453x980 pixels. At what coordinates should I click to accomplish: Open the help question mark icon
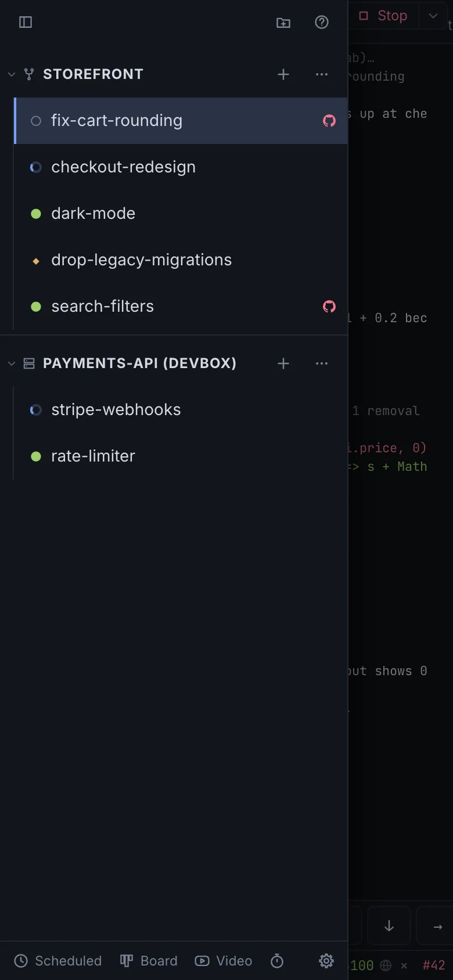point(322,22)
